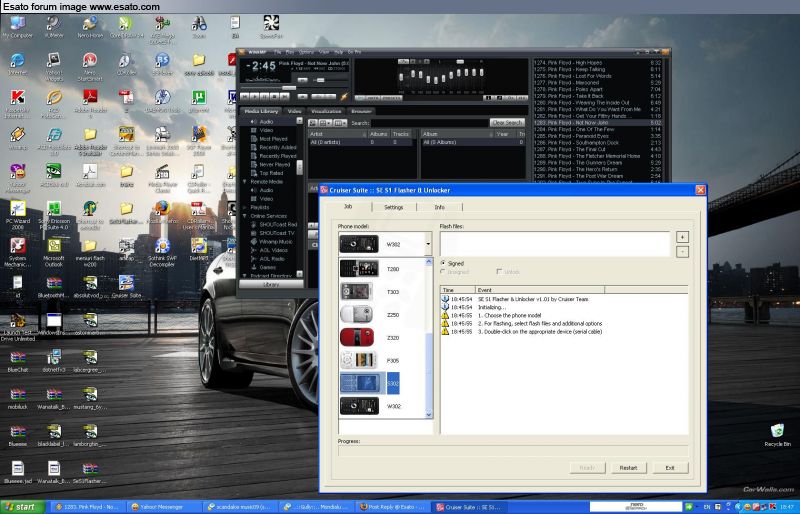Switch to Yahoo! Messenger taskbar button
Image resolution: width=800 pixels, height=514 pixels.
[x=163, y=507]
